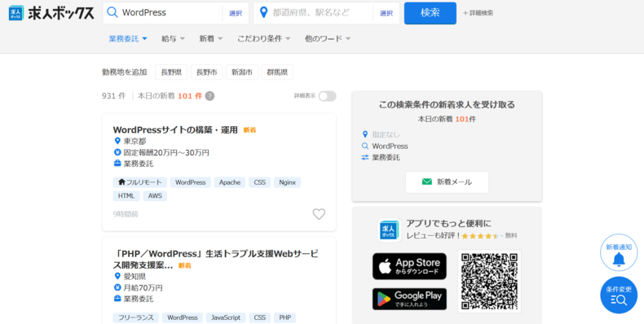Click 選択 button in the location field
644x324 pixels.
click(x=386, y=13)
